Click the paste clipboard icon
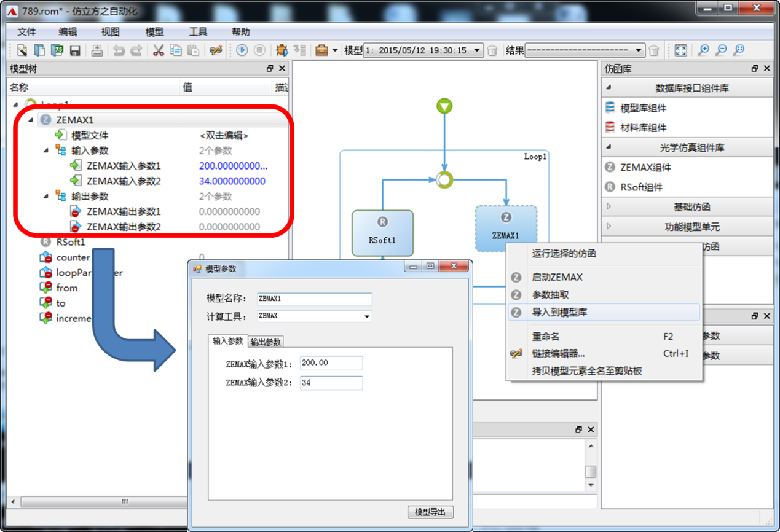The width and height of the screenshot is (780, 532). tap(193, 50)
